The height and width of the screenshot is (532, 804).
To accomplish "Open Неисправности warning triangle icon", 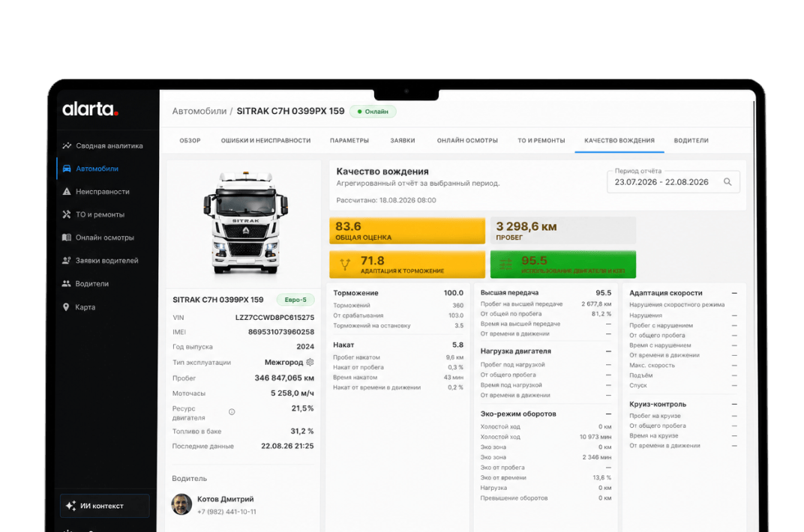I will [x=67, y=192].
